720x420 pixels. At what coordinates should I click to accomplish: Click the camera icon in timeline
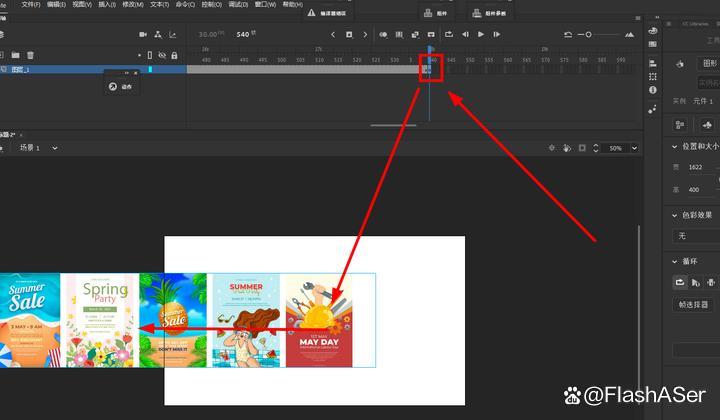[x=143, y=34]
